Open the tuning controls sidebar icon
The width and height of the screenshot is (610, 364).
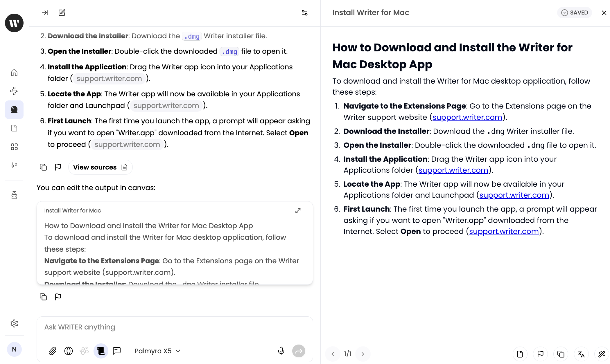(x=14, y=165)
